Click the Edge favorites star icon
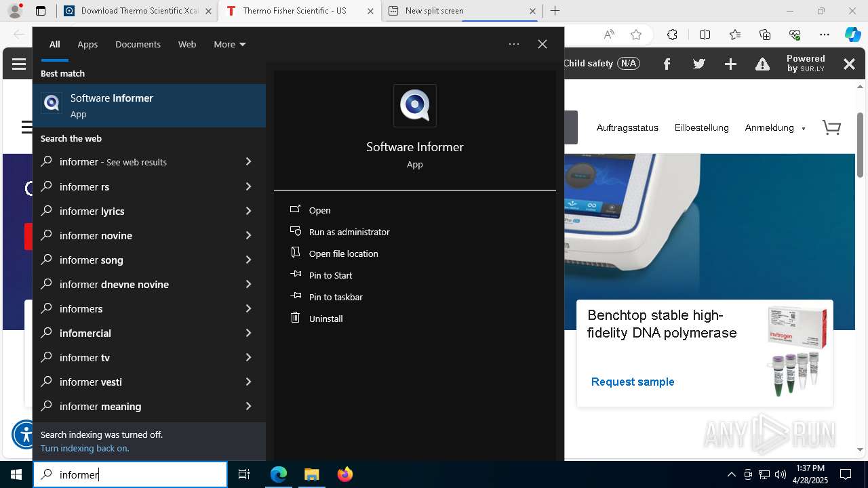868x488 pixels. pos(636,35)
